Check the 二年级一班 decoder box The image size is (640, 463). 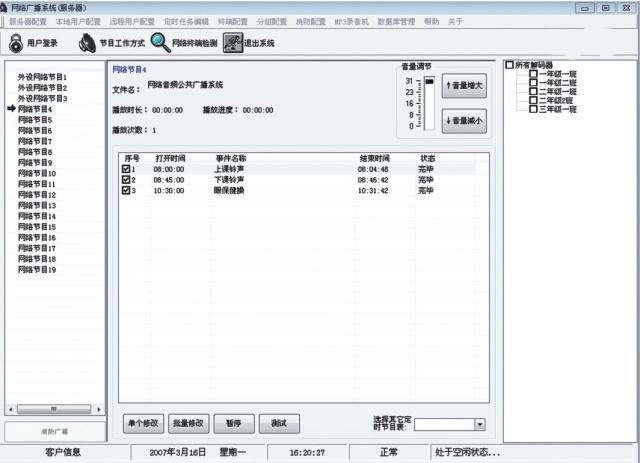(x=533, y=91)
